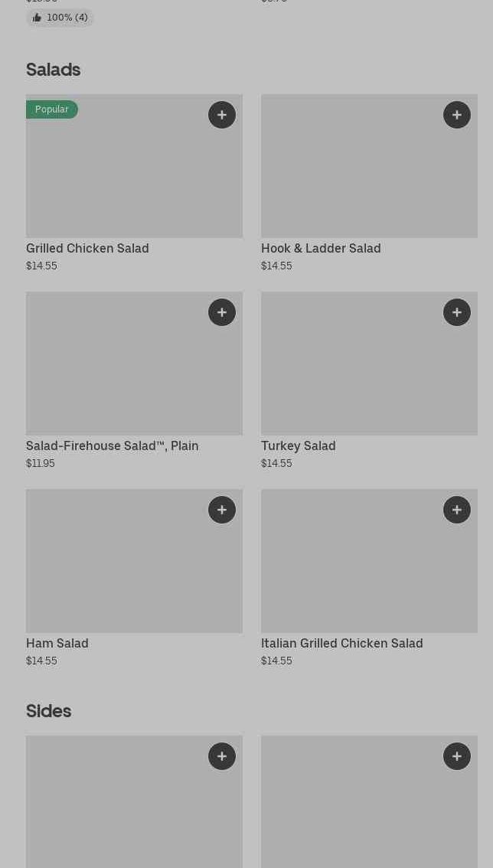
Task: Add Hook & Ladder Salad with plus button
Action: pyautogui.click(x=457, y=115)
